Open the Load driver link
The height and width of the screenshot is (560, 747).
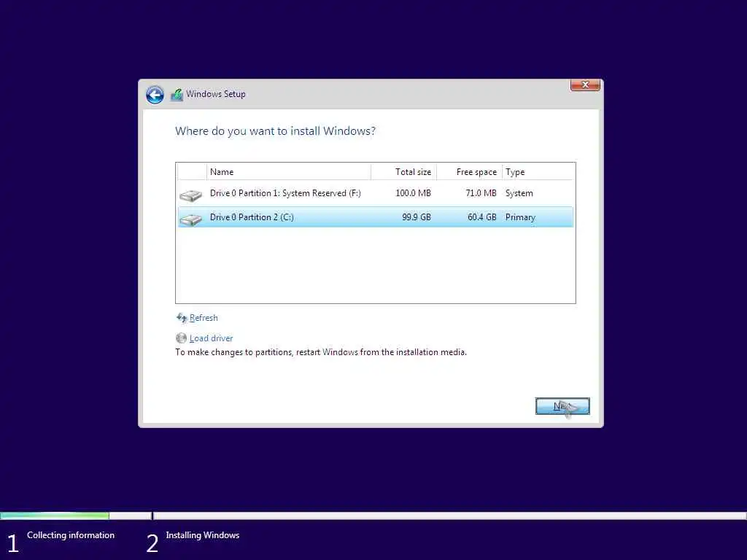pyautogui.click(x=211, y=338)
